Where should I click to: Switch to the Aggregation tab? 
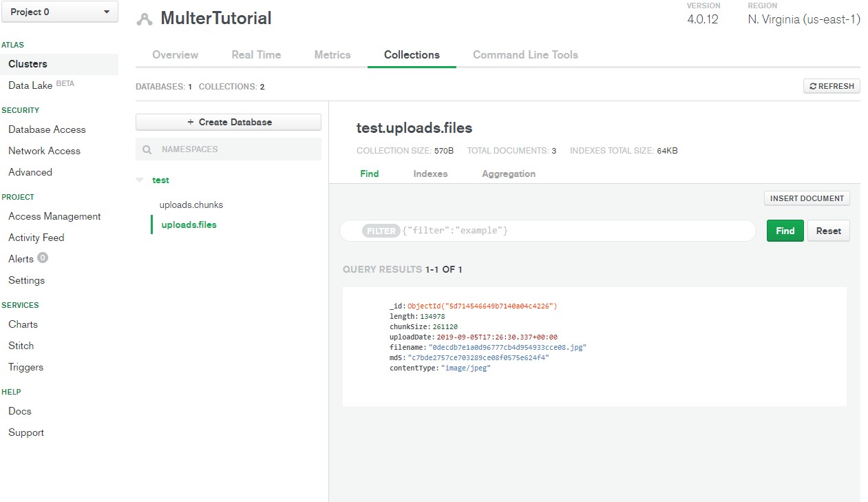click(508, 174)
